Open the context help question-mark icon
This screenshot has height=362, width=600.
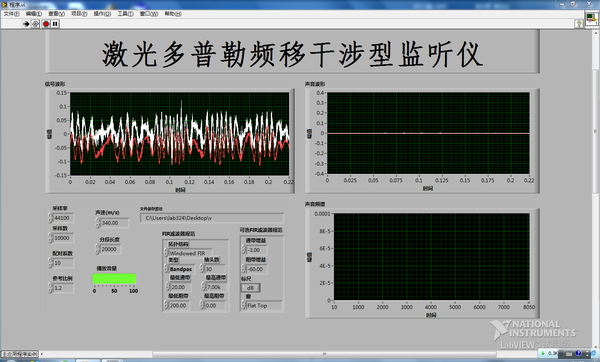point(579,24)
